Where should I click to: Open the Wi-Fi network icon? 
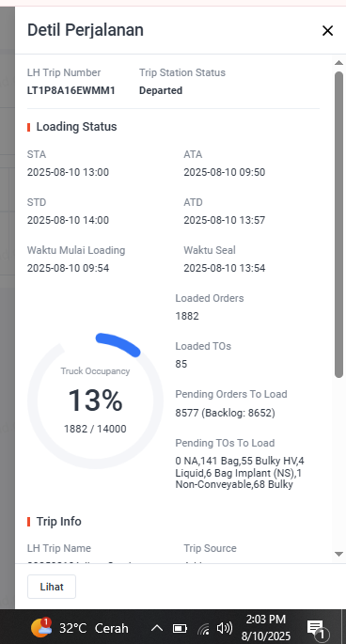[x=203, y=628]
